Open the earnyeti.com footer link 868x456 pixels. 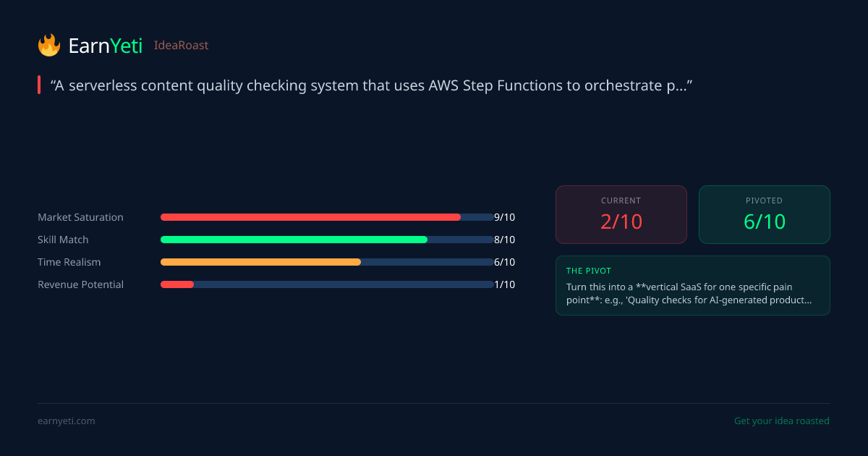click(x=67, y=421)
